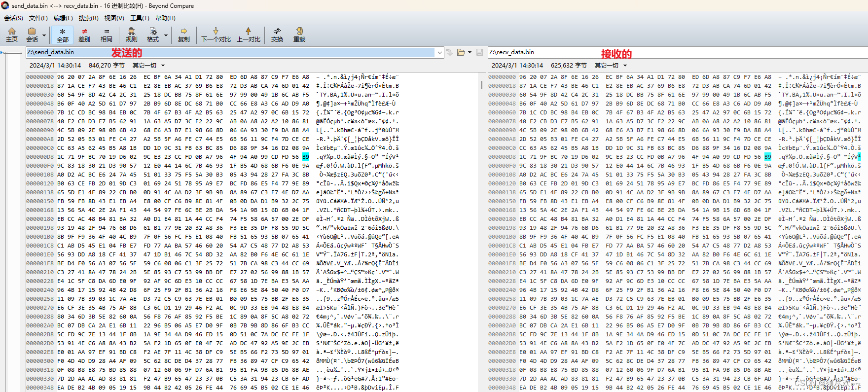Toggle the 差别 differences-only filter

click(x=84, y=35)
